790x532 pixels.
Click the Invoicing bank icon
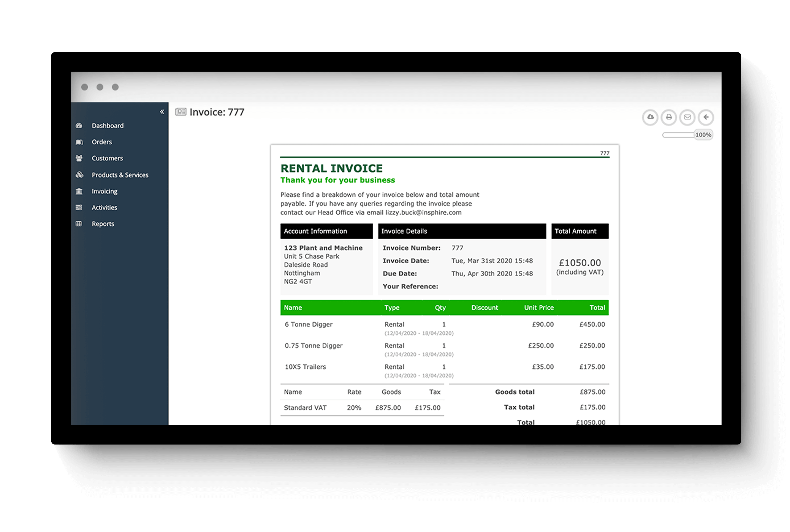79,191
